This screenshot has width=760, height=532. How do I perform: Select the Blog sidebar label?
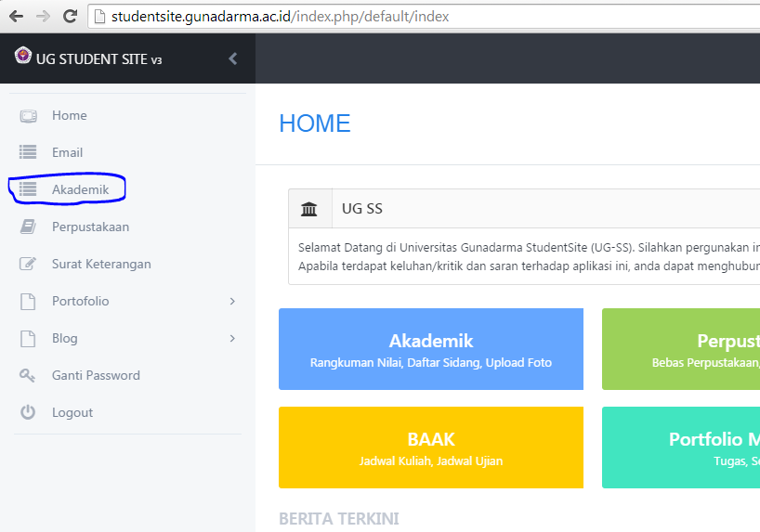[64, 338]
